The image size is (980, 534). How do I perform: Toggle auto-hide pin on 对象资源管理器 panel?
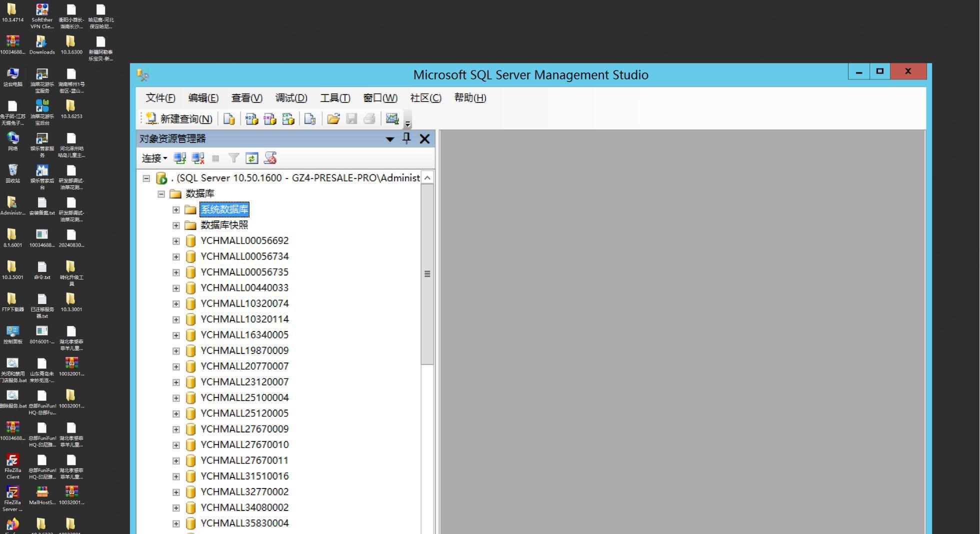click(406, 138)
